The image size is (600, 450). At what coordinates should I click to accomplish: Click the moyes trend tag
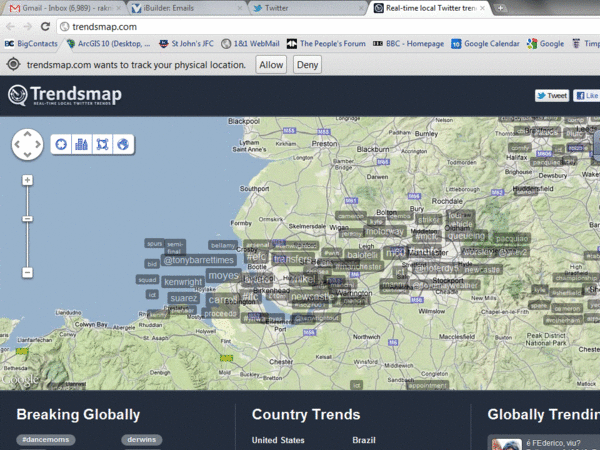(x=224, y=276)
